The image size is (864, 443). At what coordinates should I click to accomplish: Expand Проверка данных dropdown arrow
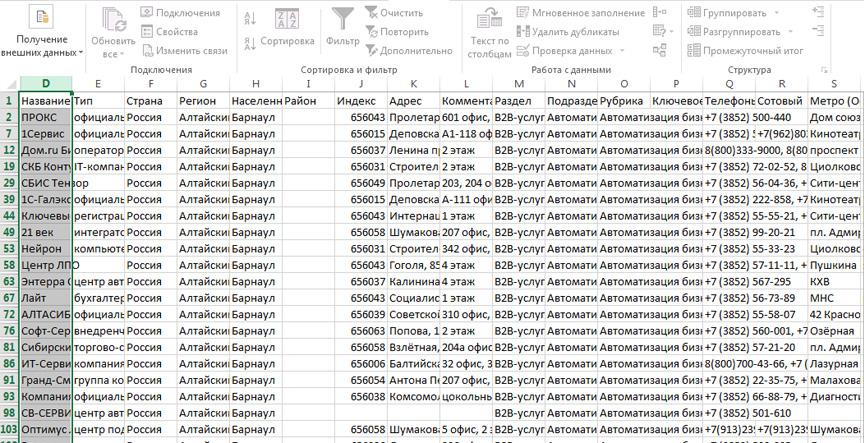(622, 51)
